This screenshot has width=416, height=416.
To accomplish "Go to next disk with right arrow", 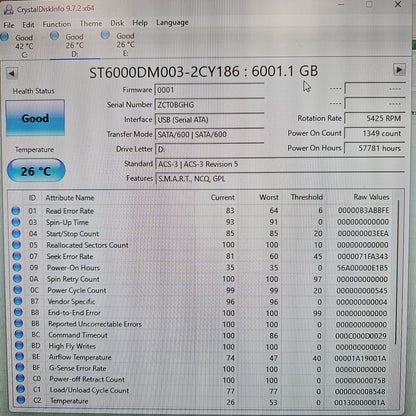I will [x=399, y=70].
